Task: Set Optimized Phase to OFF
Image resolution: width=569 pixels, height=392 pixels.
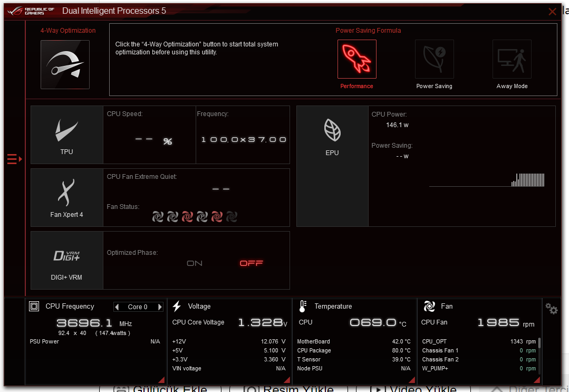Action: [252, 263]
